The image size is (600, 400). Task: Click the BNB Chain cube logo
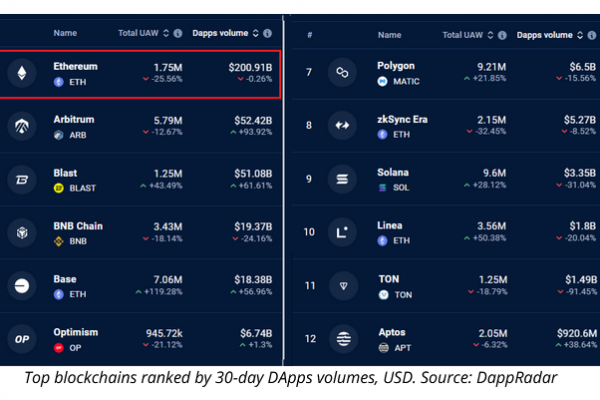(22, 232)
